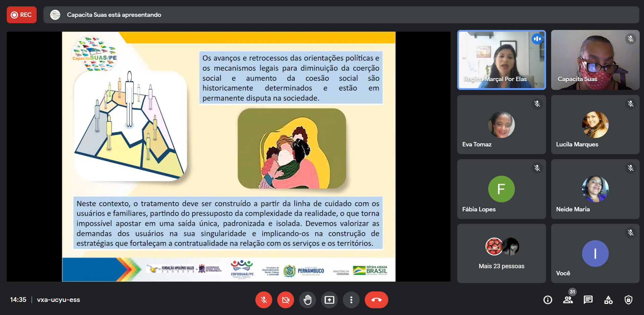The width and height of the screenshot is (644, 315).
Task: Leave the call with red hang-up button
Action: [376, 300]
